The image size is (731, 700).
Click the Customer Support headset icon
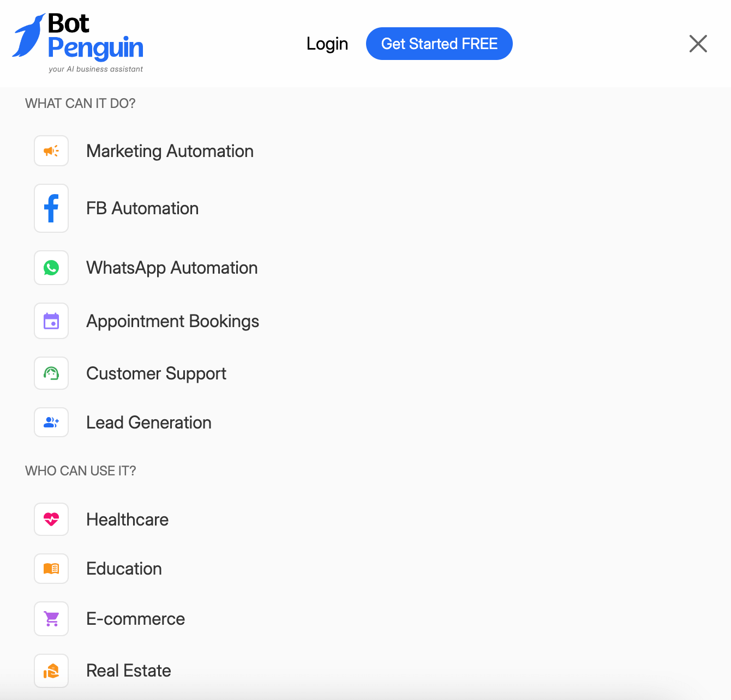pyautogui.click(x=51, y=373)
